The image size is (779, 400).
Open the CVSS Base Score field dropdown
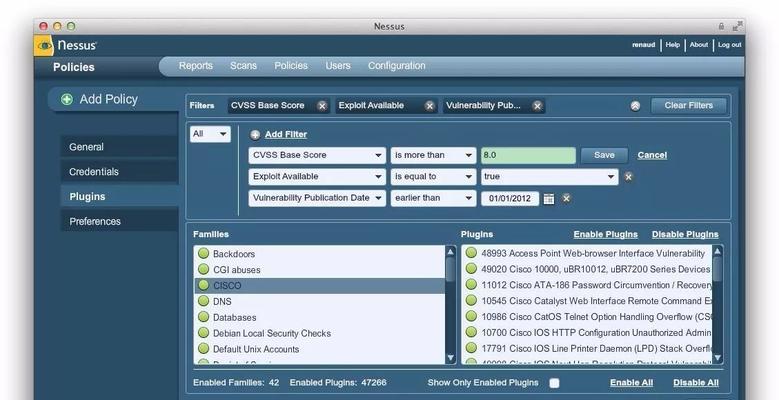(317, 156)
